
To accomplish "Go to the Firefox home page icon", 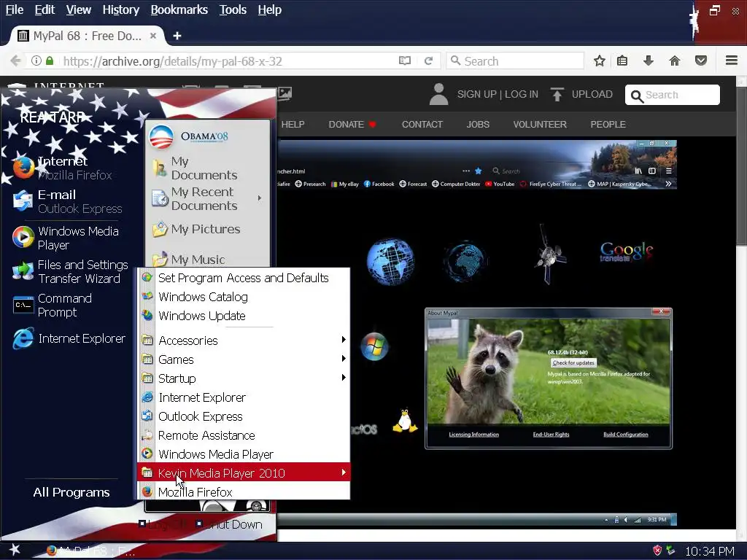I will click(675, 61).
